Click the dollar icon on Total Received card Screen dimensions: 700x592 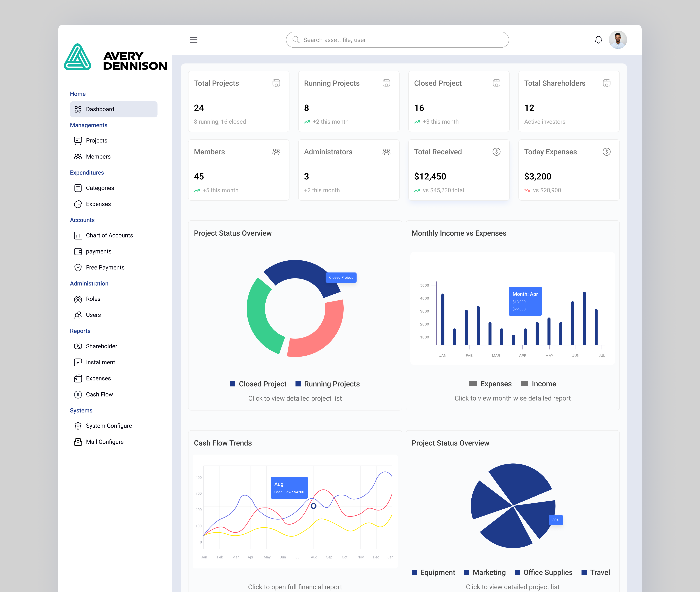496,152
